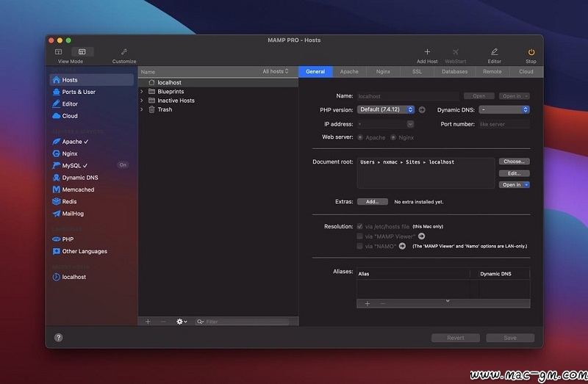Click the host Filter search field

tap(243, 322)
